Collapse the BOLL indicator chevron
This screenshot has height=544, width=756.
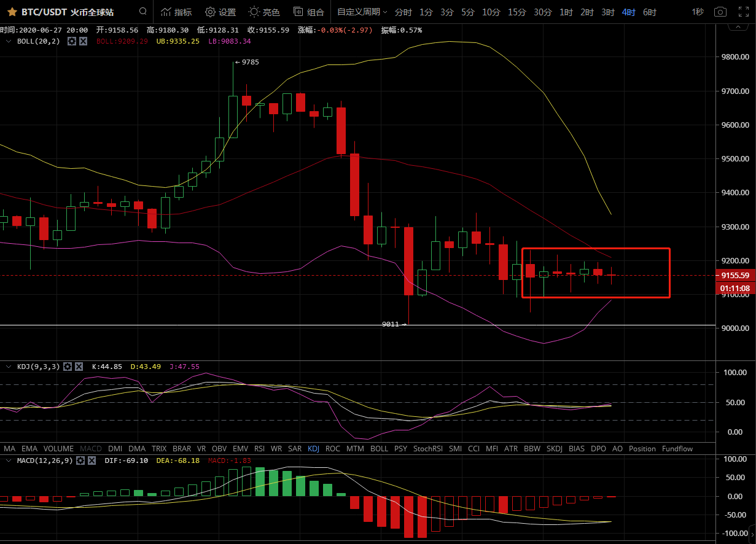point(8,41)
